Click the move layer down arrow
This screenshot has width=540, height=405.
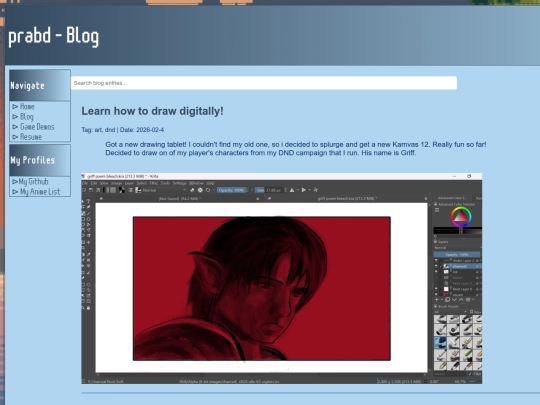click(454, 300)
